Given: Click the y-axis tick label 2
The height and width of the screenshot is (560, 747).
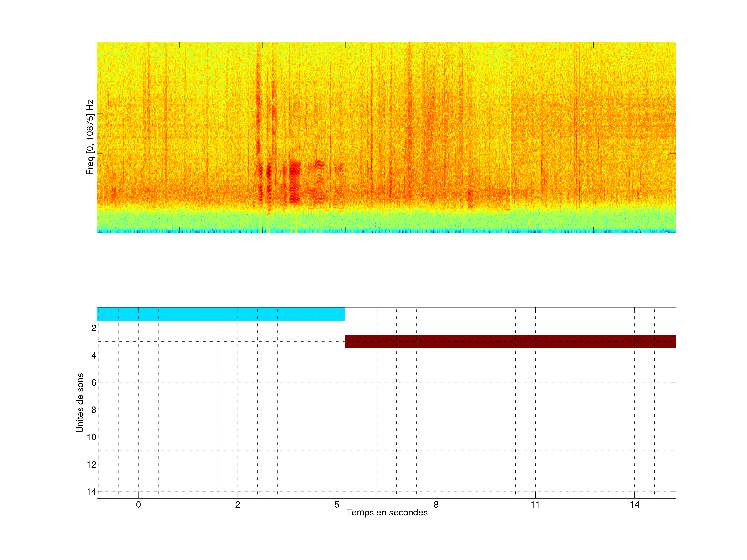Looking at the screenshot, I should tap(94, 328).
